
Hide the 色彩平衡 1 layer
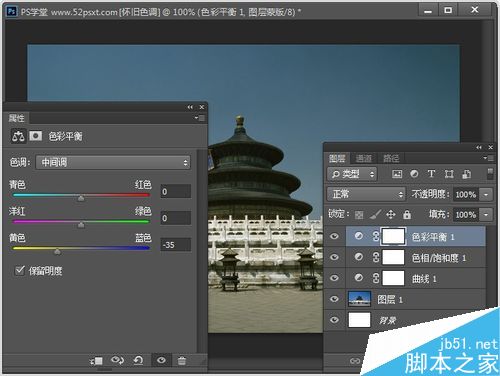point(334,236)
